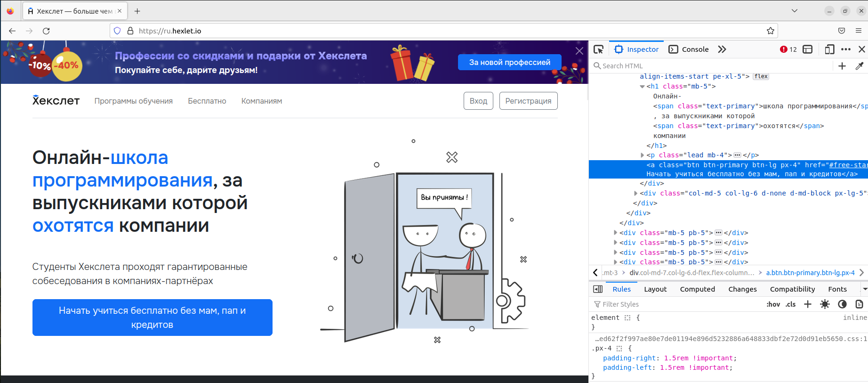Open the Firefox application menu
The height and width of the screenshot is (383, 868).
point(859,31)
